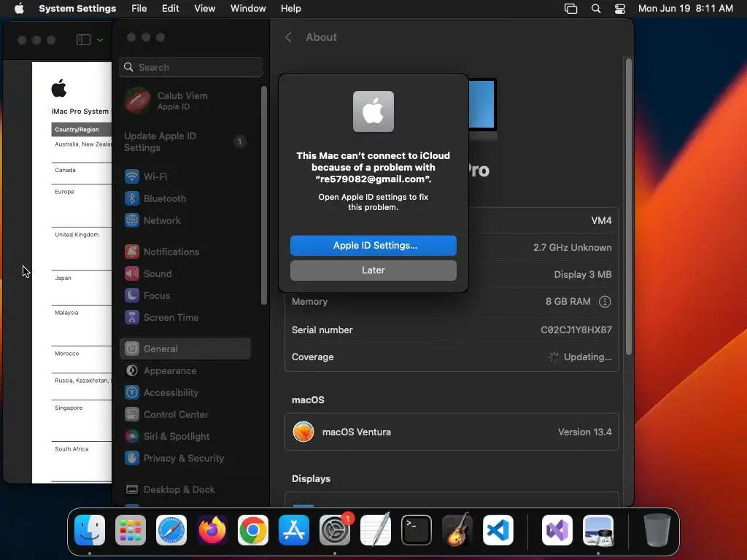Select Sound in the sidebar
The width and height of the screenshot is (747, 560).
185,274
